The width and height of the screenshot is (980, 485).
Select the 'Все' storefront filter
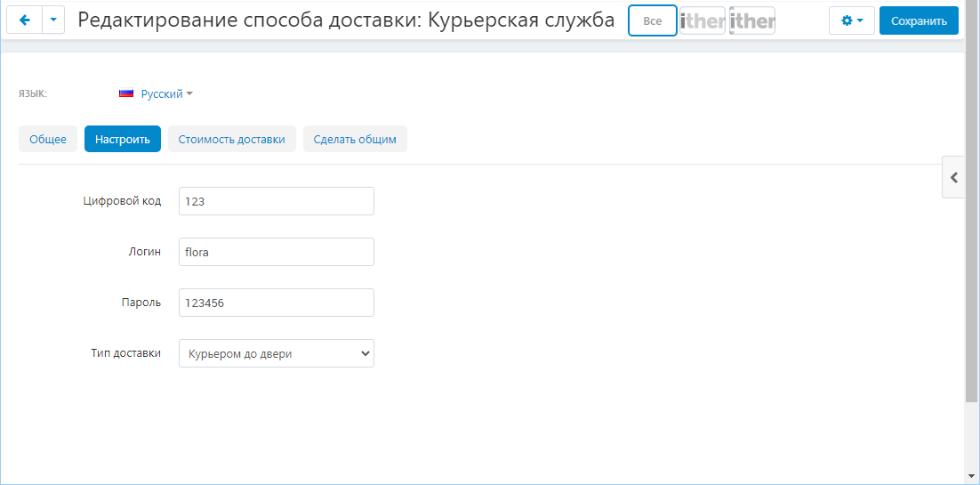[x=653, y=20]
